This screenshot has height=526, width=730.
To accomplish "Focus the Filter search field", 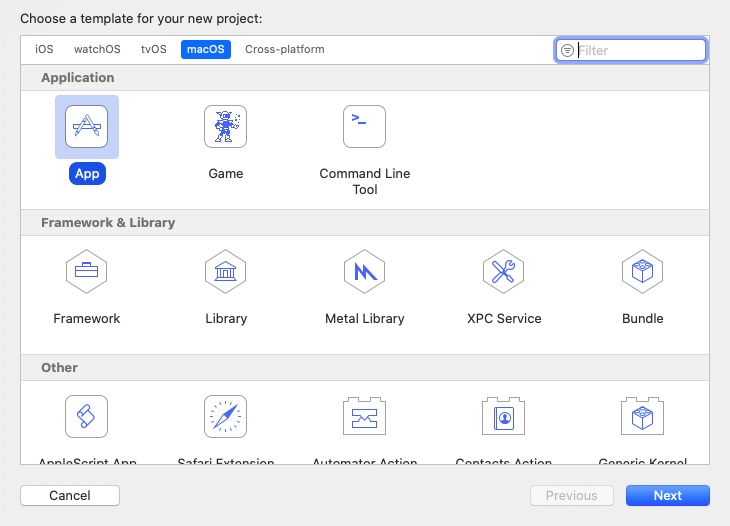I will [x=638, y=50].
